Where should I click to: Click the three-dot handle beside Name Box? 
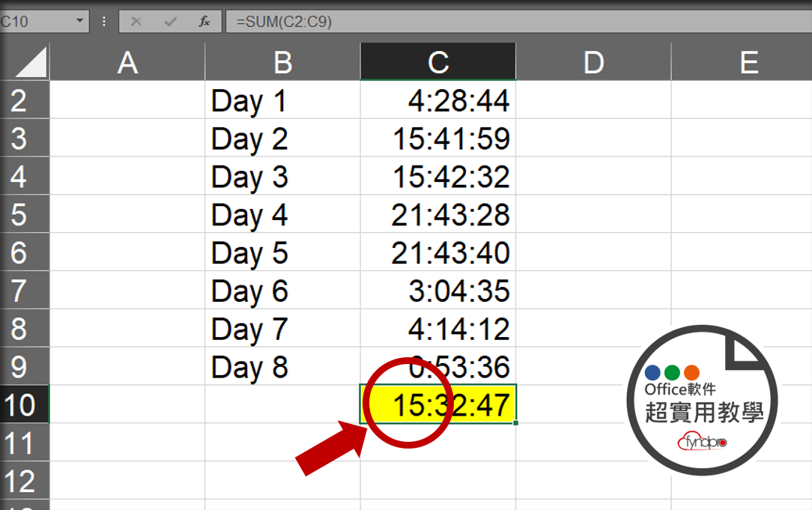click(x=104, y=21)
